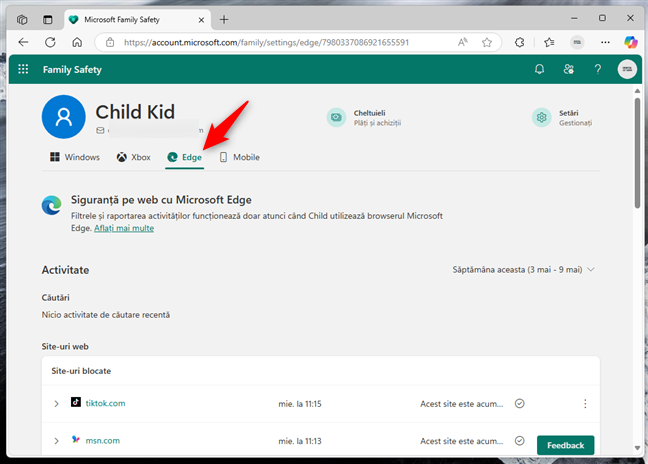Click the tiktok.com allow checkmark icon
The image size is (648, 464).
click(x=519, y=403)
